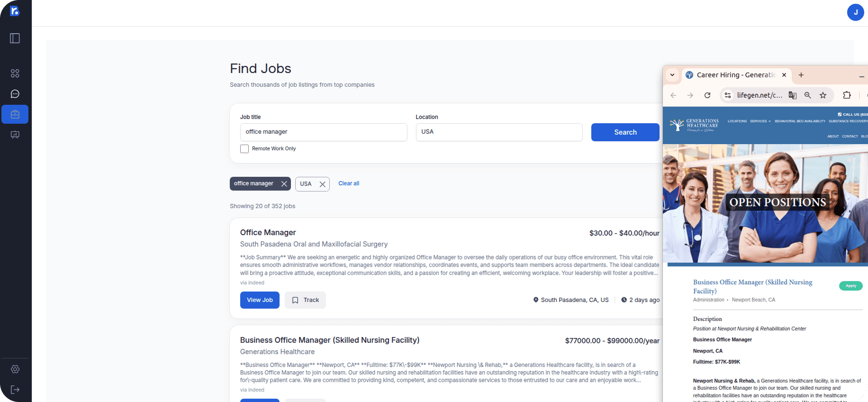Open the chat bubble icon in sidebar
The height and width of the screenshot is (402, 868).
pyautogui.click(x=15, y=93)
